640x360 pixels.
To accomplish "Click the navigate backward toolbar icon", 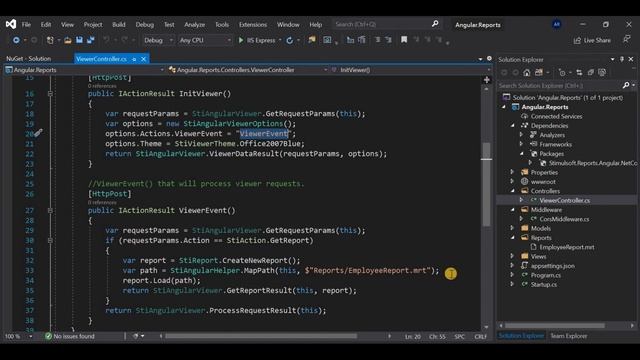I will pos(16,40).
